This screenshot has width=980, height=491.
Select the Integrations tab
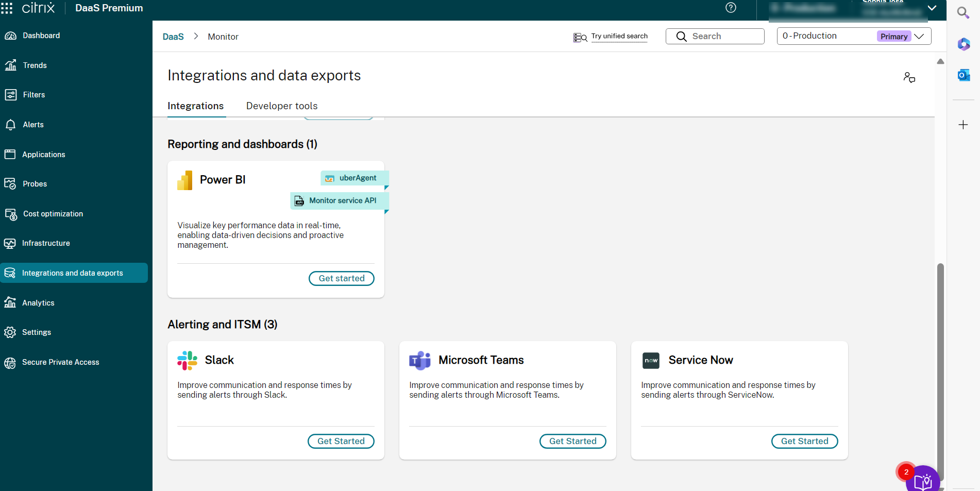195,106
